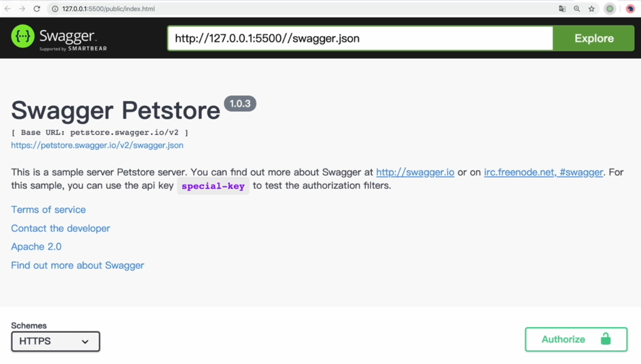
Task: Reload the page with refresh icon
Action: pyautogui.click(x=37, y=9)
